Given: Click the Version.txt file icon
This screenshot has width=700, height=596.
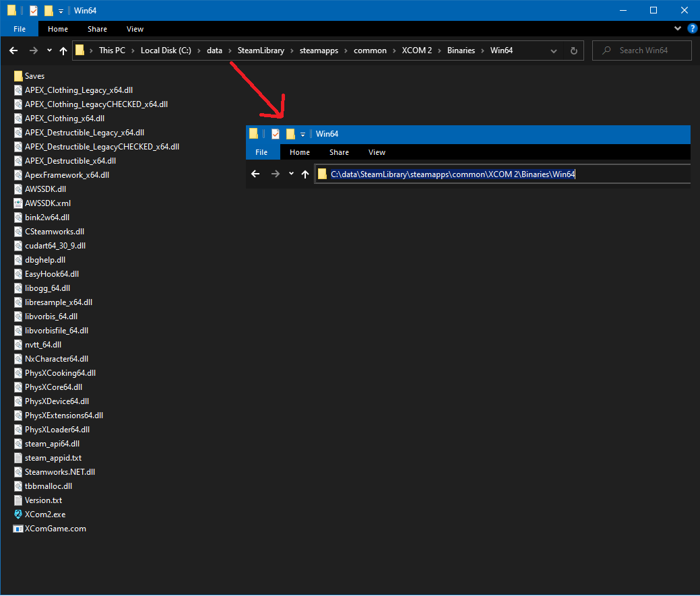Looking at the screenshot, I should click(x=18, y=500).
